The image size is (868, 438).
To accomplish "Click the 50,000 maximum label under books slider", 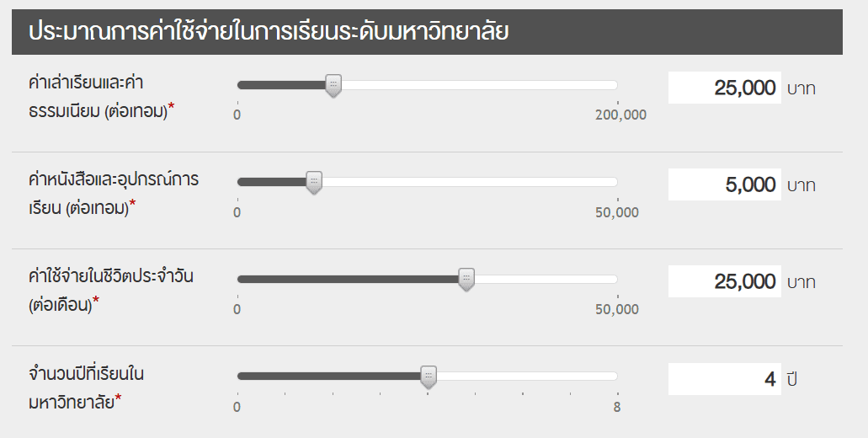I will point(617,213).
